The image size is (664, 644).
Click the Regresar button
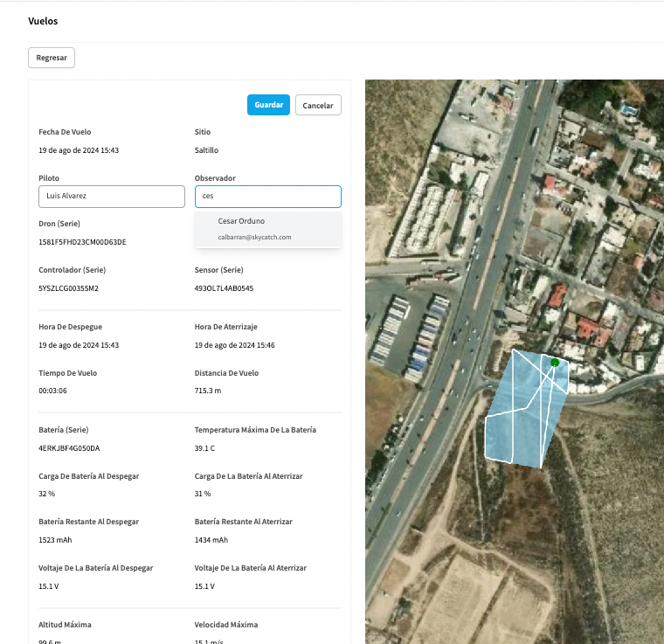point(52,58)
